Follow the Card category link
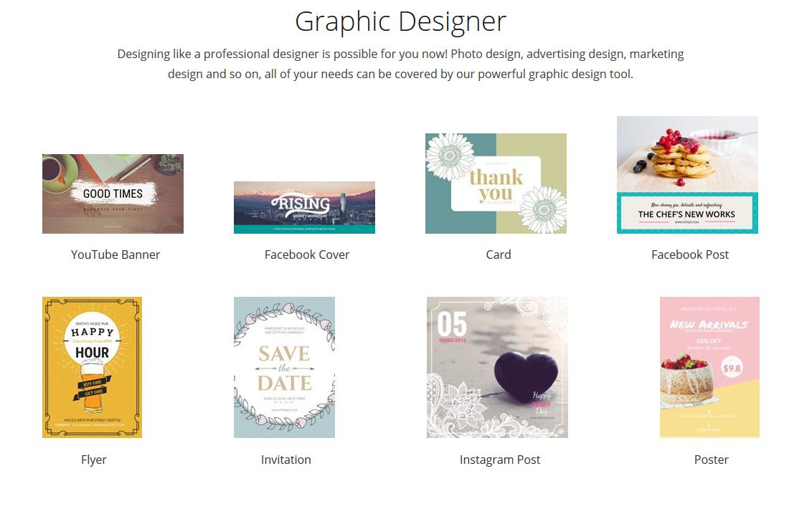Screen dimensions: 812x509 coord(499,255)
